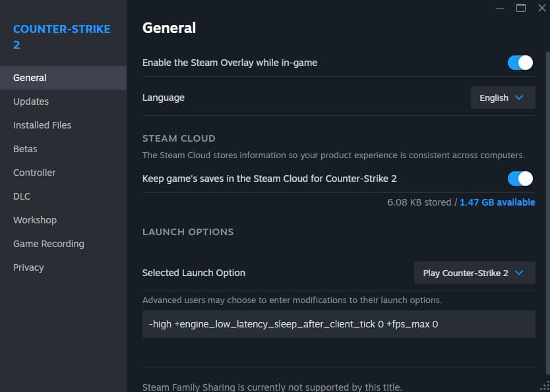Open Controller settings
550x392 pixels.
coord(34,173)
